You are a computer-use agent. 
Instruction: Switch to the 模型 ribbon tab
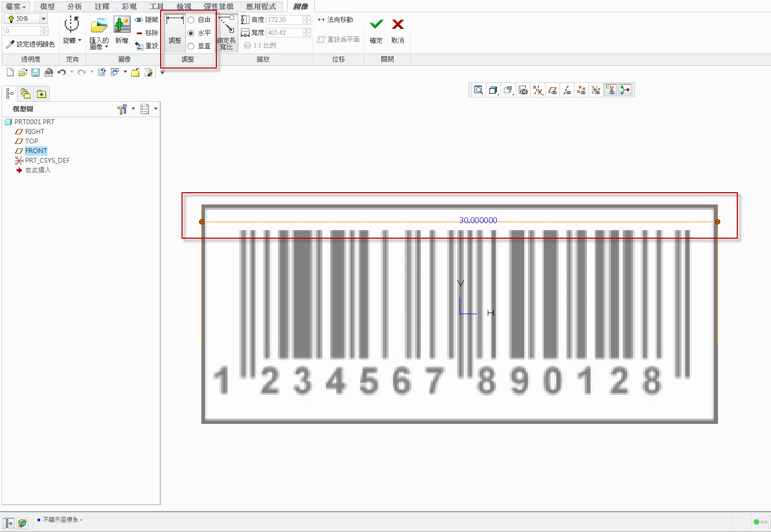coord(47,6)
